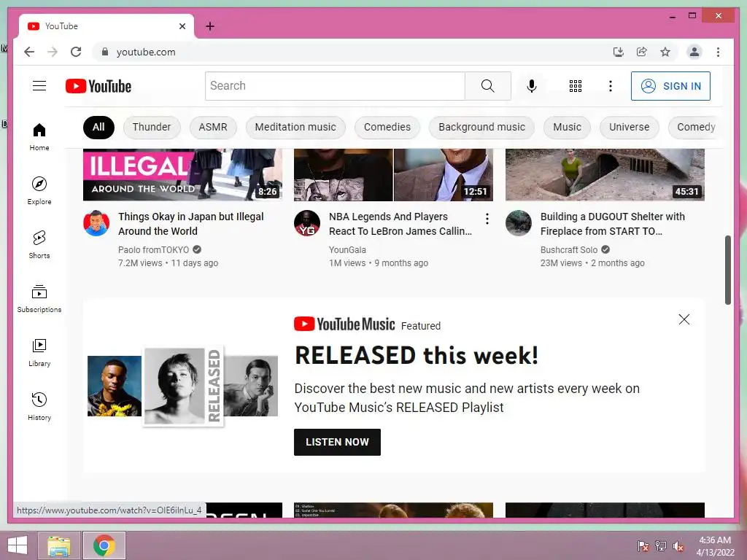The width and height of the screenshot is (747, 560).
Task: Open the YouTube apps grid
Action: 576,86
